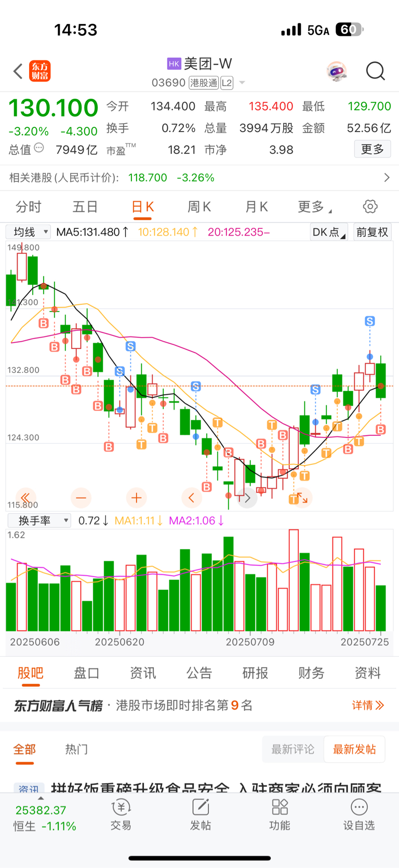Open 更多 chart period dropdown
Viewport: 399px width, 868px height.
coord(315,207)
